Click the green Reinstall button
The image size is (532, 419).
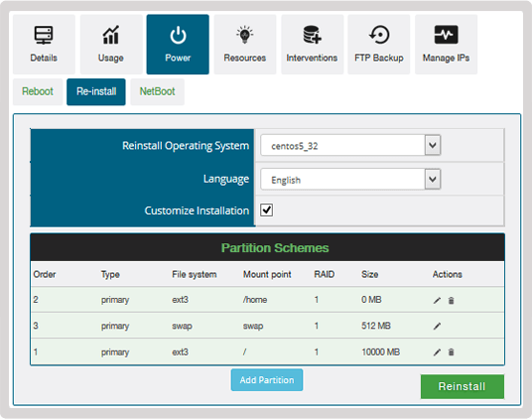click(x=463, y=386)
